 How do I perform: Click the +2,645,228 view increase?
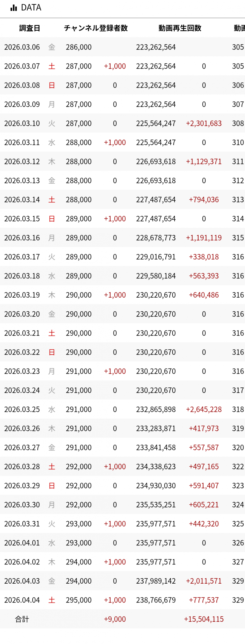[x=204, y=409]
